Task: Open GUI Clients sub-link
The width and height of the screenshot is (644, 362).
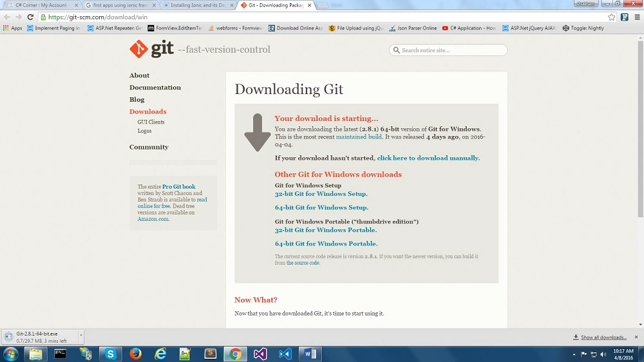Action: (x=151, y=122)
